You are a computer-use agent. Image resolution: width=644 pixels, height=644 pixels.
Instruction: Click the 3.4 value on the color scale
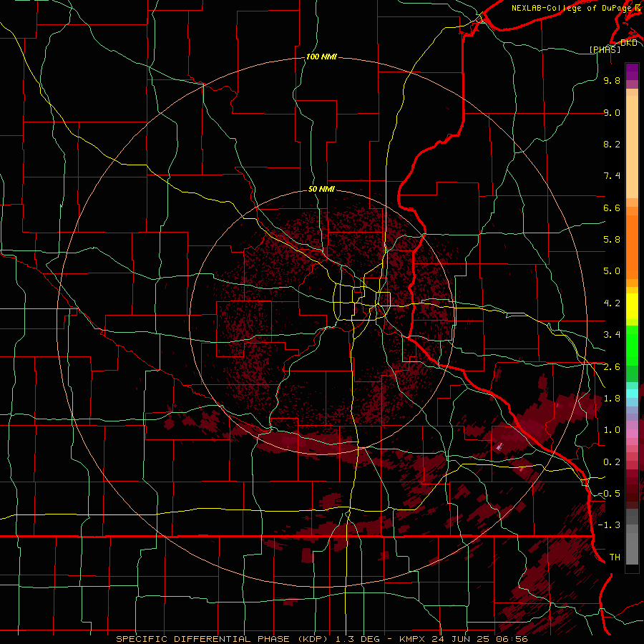[612, 335]
